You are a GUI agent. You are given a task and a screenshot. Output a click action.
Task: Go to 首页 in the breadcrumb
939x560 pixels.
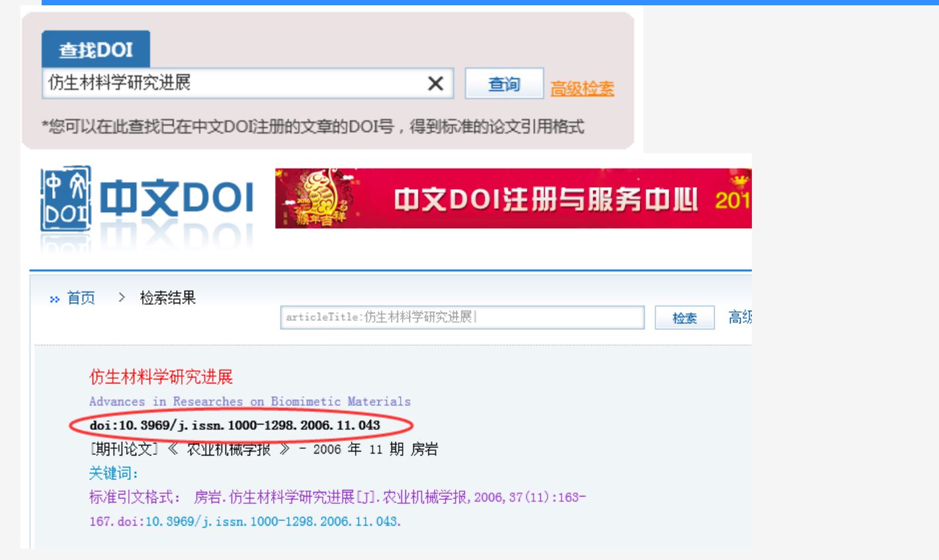click(81, 298)
